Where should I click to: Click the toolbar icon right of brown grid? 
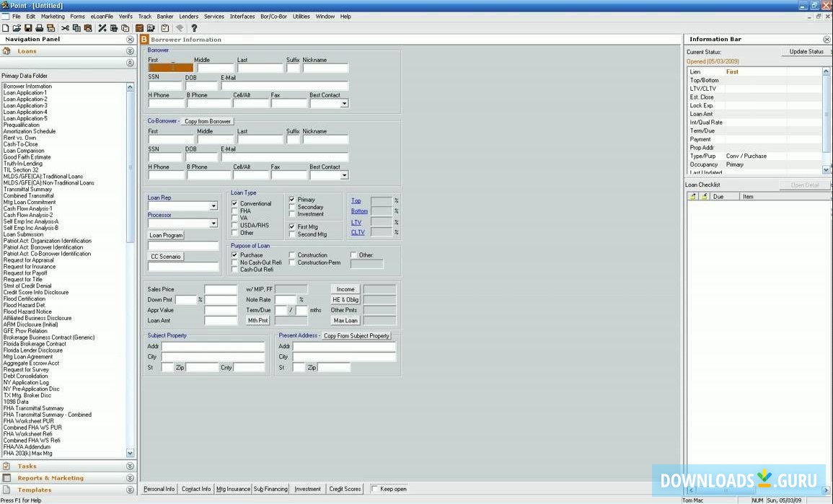pyautogui.click(x=151, y=28)
